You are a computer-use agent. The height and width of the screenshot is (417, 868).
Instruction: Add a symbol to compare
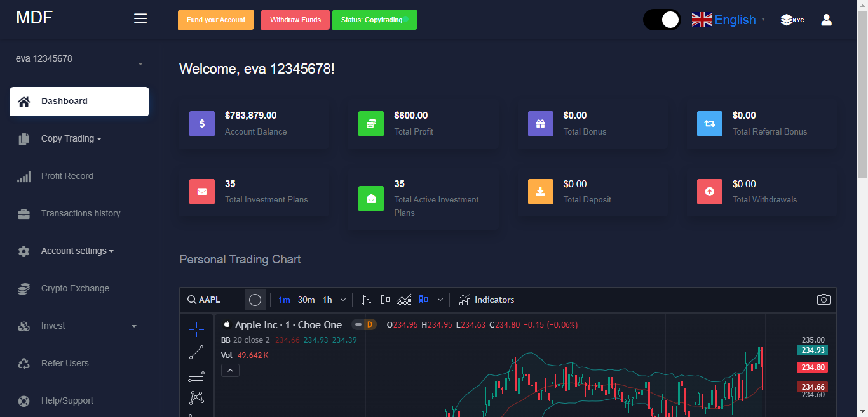[255, 300]
